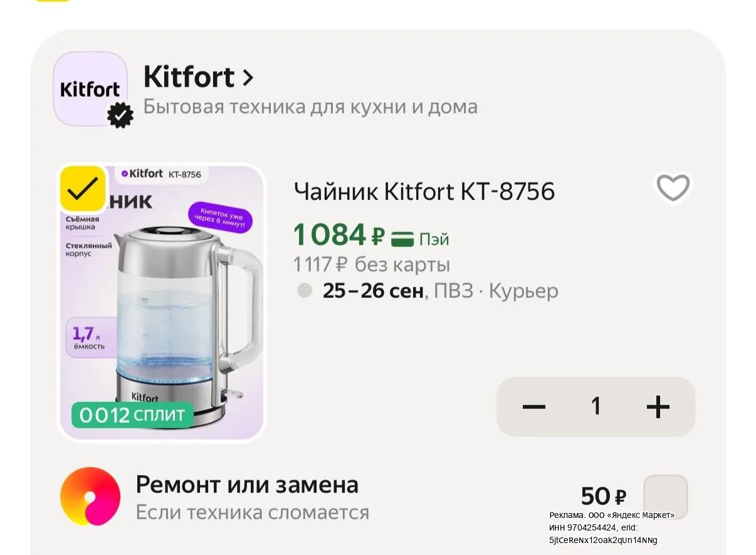Decrease quantity with the minus button
756x555 pixels.
(x=534, y=407)
